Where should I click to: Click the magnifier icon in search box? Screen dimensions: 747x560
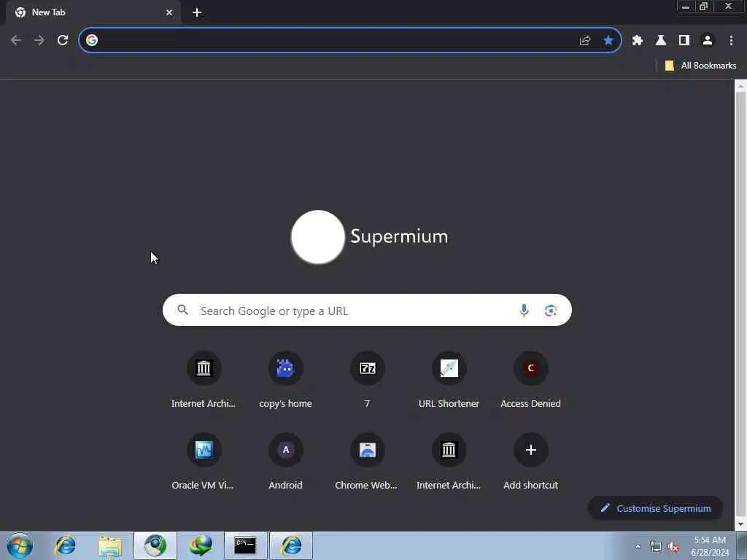182,311
